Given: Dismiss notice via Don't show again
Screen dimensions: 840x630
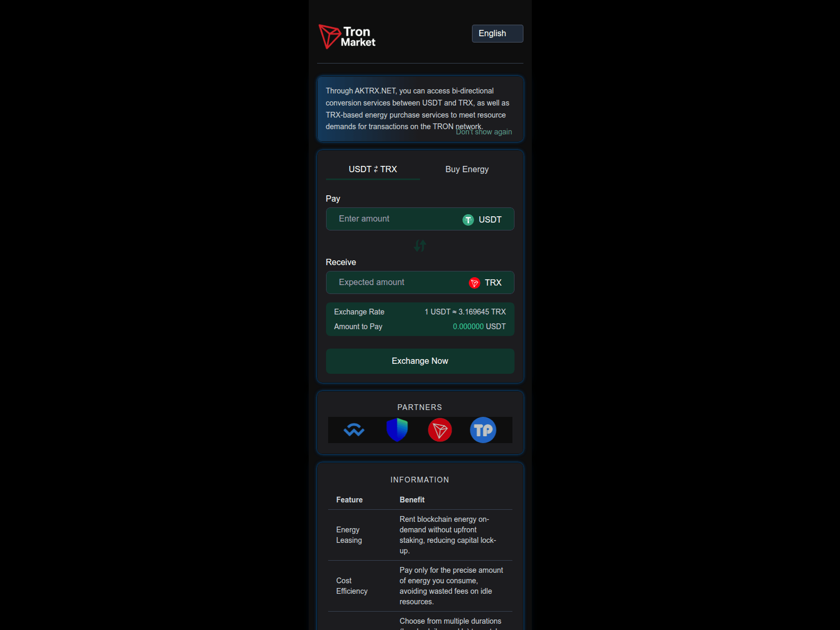Looking at the screenshot, I should click(x=484, y=132).
